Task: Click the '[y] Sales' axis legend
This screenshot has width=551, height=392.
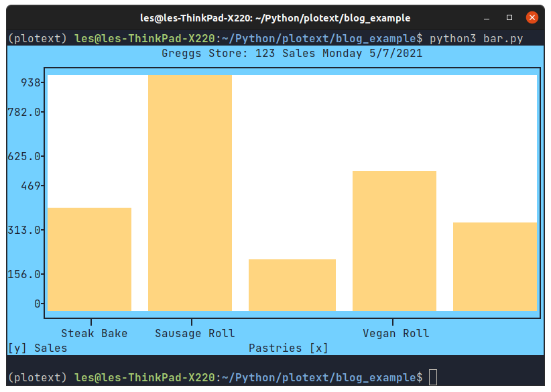Action: tap(38, 348)
